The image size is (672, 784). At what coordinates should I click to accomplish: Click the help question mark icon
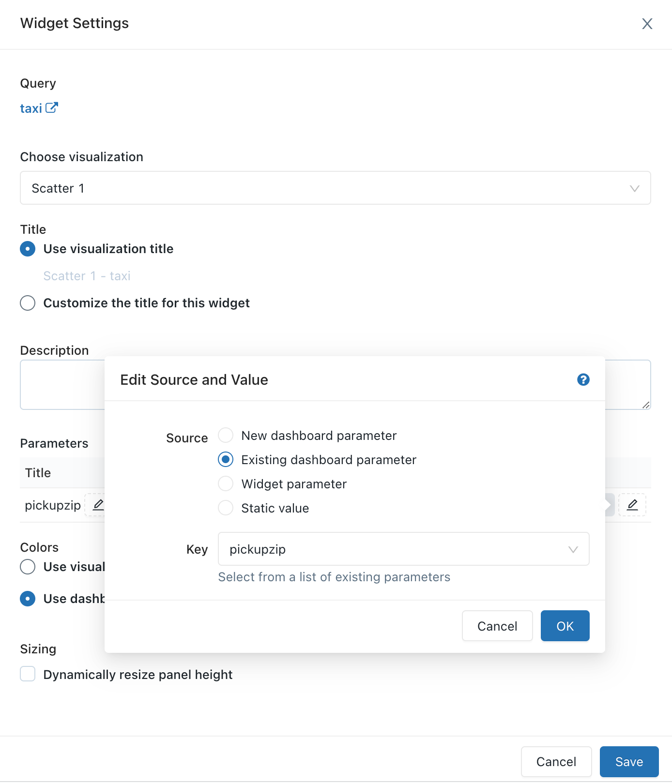click(583, 380)
